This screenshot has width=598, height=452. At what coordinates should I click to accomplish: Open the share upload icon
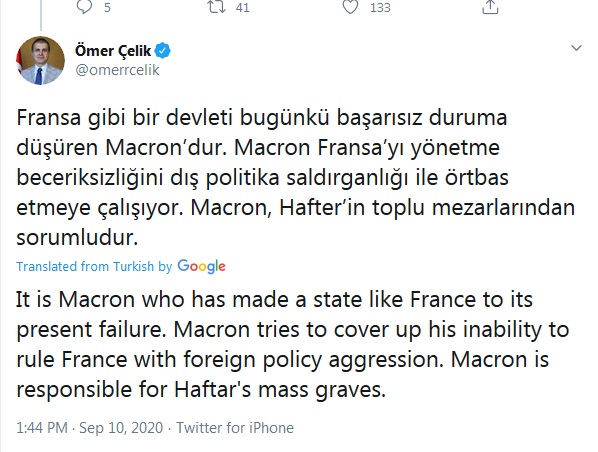[490, 7]
